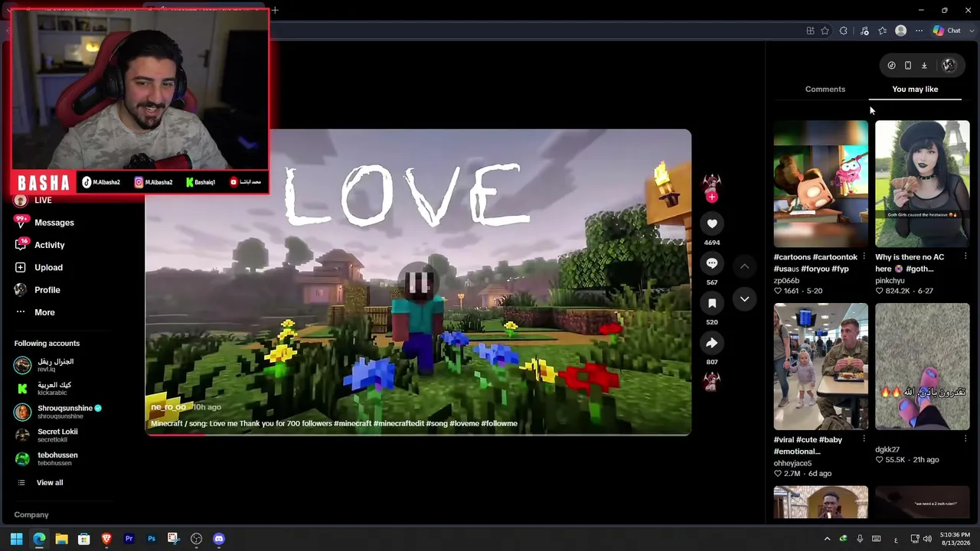Open OBS Studio from the taskbar

coord(196,539)
